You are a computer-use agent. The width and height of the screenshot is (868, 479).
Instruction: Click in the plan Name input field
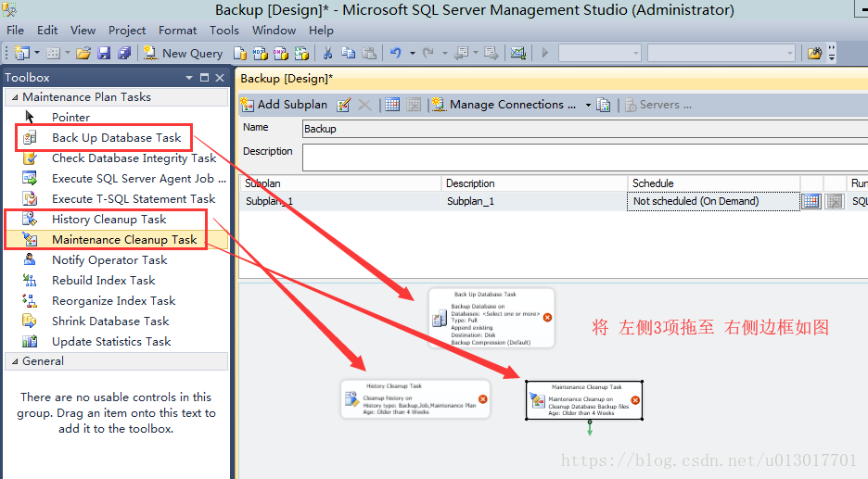click(x=584, y=129)
